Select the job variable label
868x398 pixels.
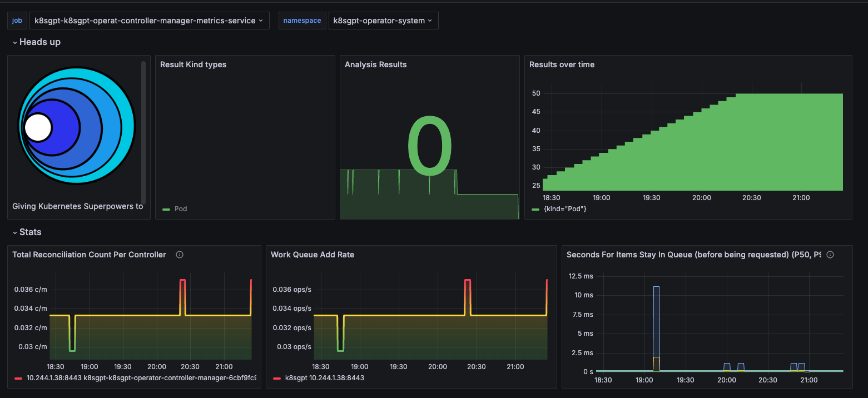[x=17, y=20]
